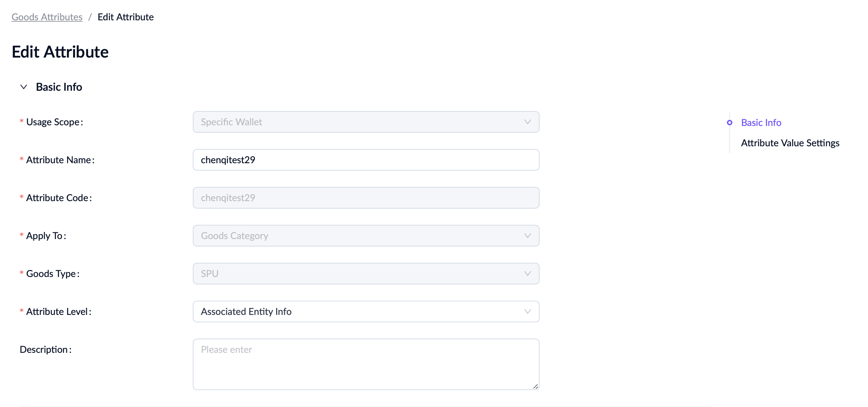Click the Edit Attribute breadcrumb item
Screen dimensions: 868x407
coord(125,17)
